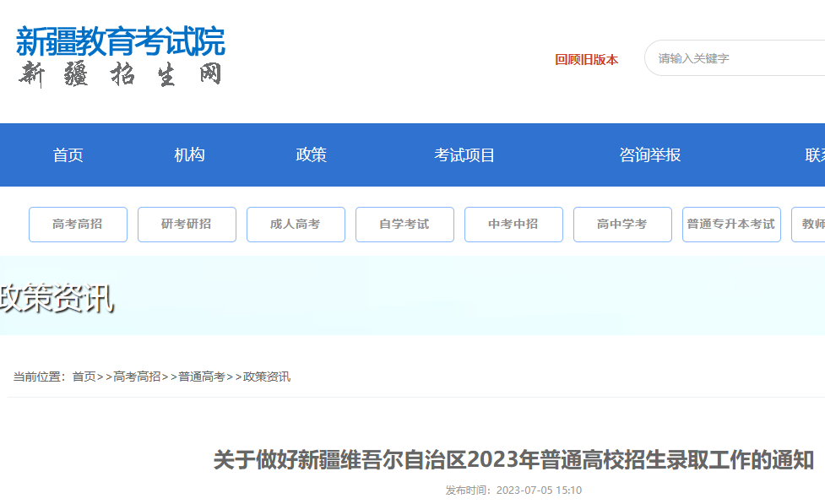825x504 pixels.
Task: Choose the 中考中招 category button
Action: pos(513,225)
